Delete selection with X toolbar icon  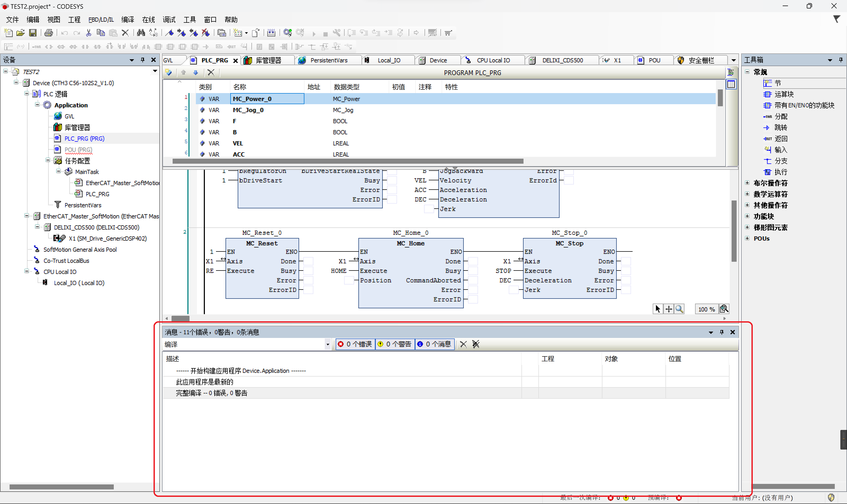pos(125,33)
